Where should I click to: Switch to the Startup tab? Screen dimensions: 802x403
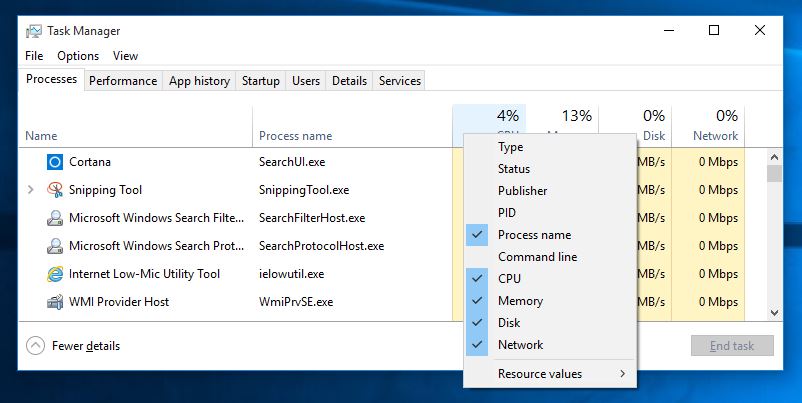261,81
